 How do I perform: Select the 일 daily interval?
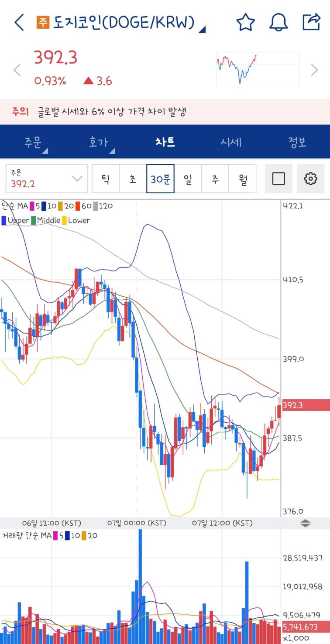click(188, 178)
